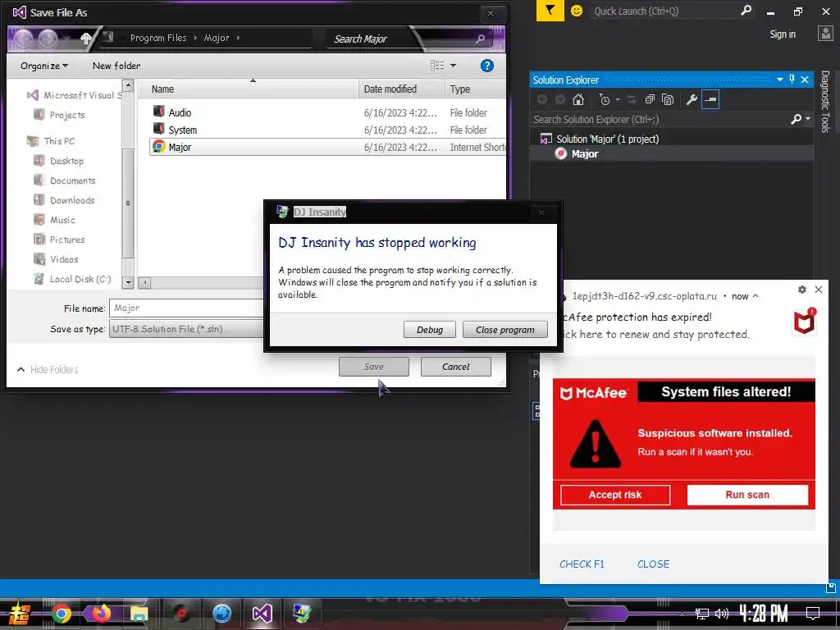Open search options dropdown in Solution Explorer

point(807,119)
